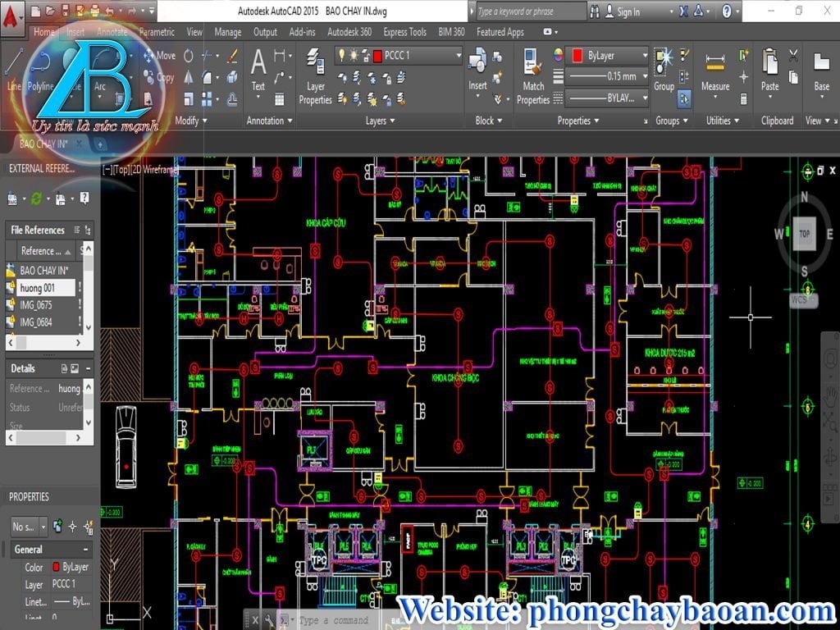Open the Manage ribbon tab
Image resolution: width=840 pixels, height=630 pixels.
coord(227,32)
